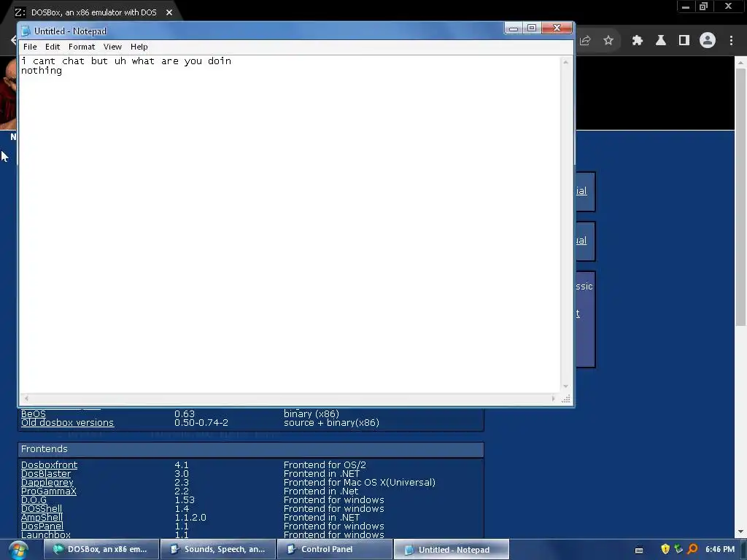Click the browser page scrollbar up arrow

click(x=740, y=63)
